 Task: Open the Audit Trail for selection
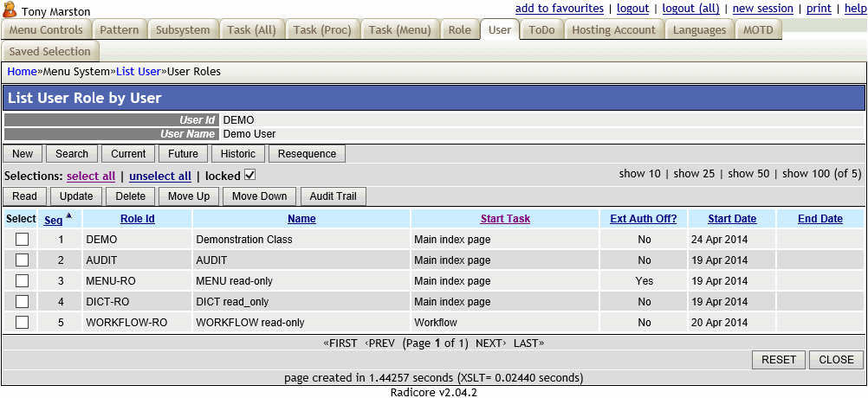pyautogui.click(x=334, y=196)
